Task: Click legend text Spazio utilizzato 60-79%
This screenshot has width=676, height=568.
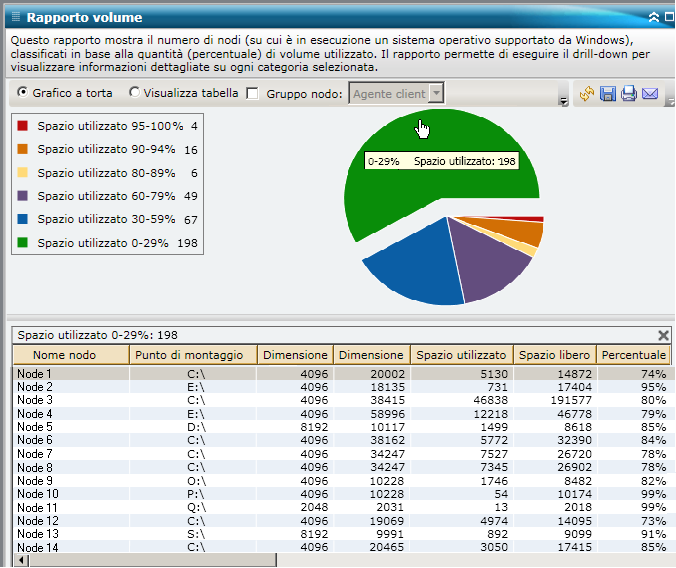Action: 106,196
